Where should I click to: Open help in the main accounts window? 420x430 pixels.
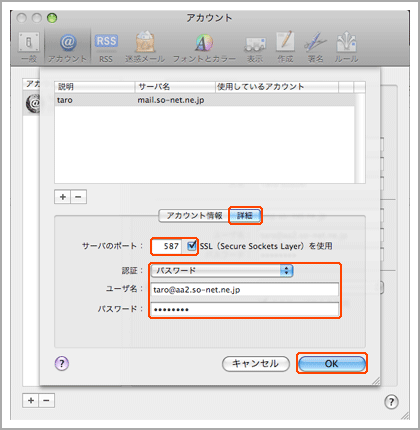(x=391, y=402)
